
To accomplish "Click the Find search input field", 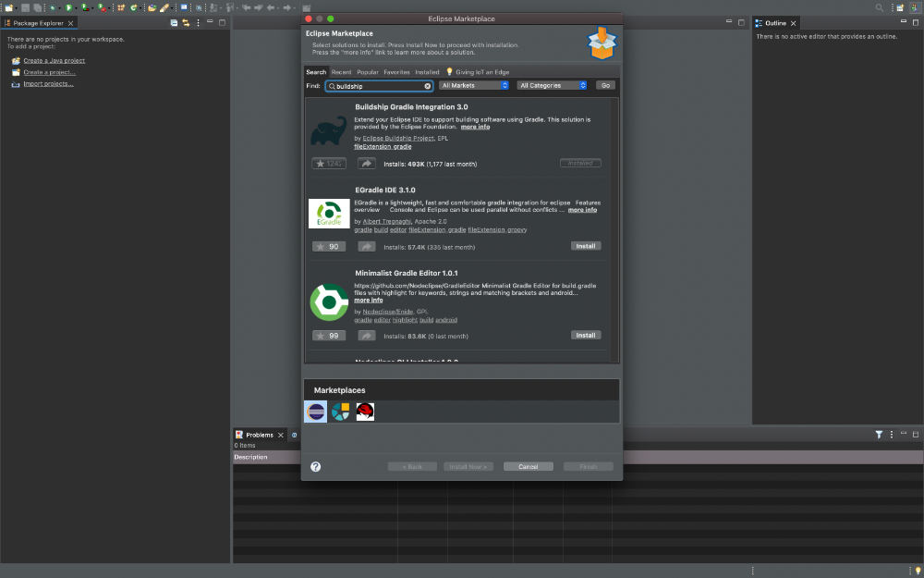I will click(x=380, y=86).
